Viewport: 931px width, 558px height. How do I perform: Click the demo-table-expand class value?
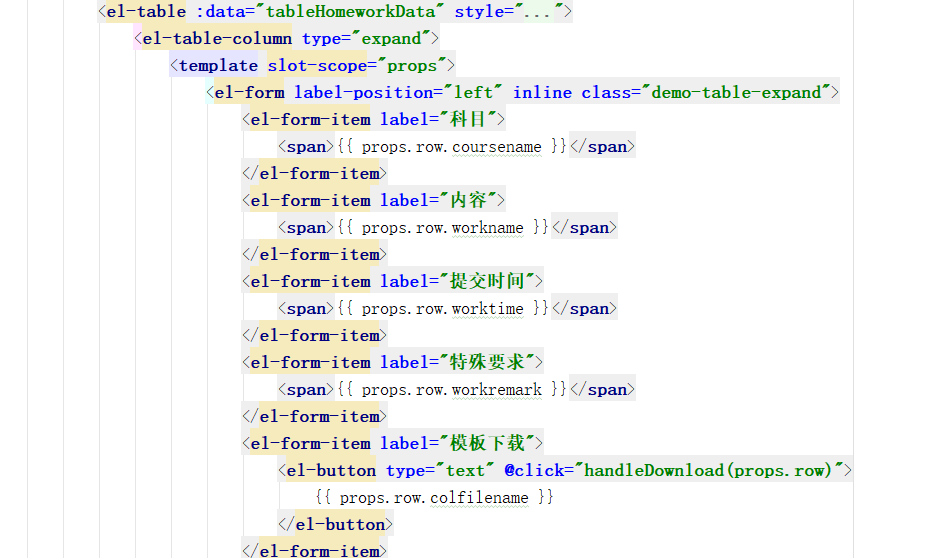740,93
